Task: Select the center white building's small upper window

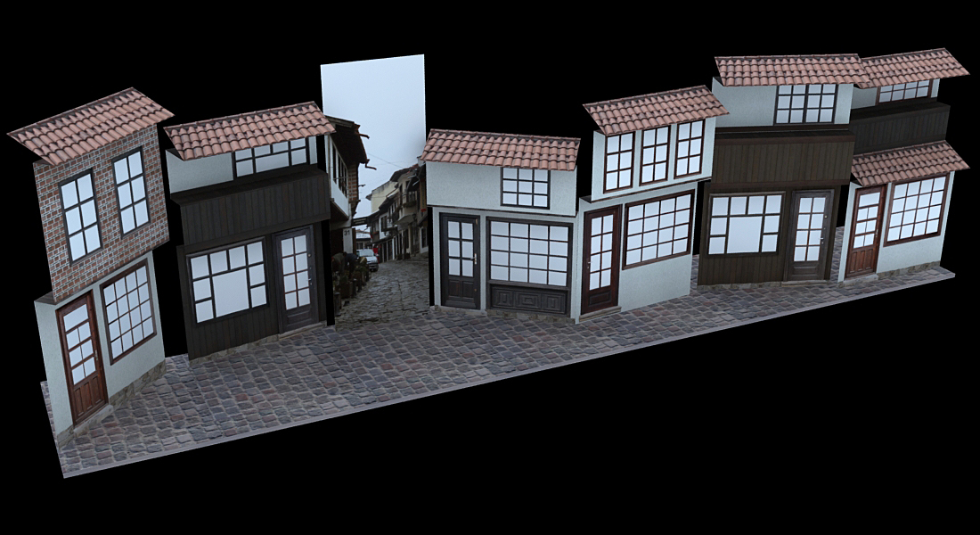Action: pyautogui.click(x=526, y=187)
